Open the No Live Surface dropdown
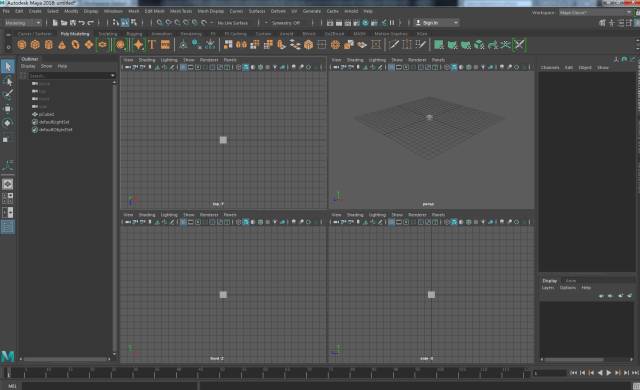The image size is (640, 390). 233,23
